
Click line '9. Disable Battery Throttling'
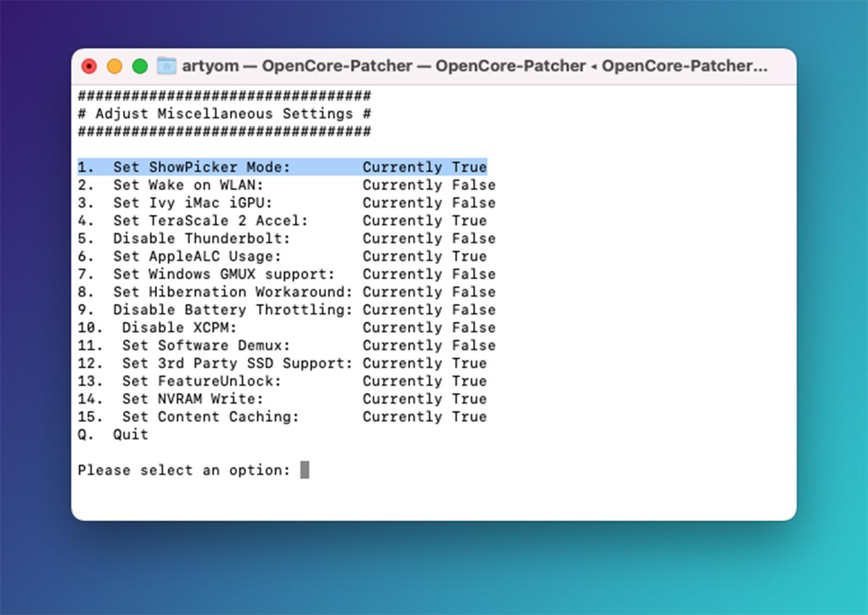click(286, 310)
